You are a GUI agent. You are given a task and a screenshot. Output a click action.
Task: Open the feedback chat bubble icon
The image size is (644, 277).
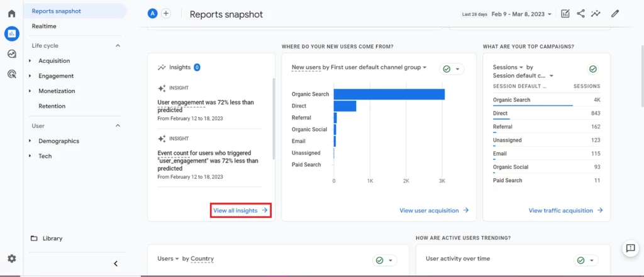pos(630,249)
